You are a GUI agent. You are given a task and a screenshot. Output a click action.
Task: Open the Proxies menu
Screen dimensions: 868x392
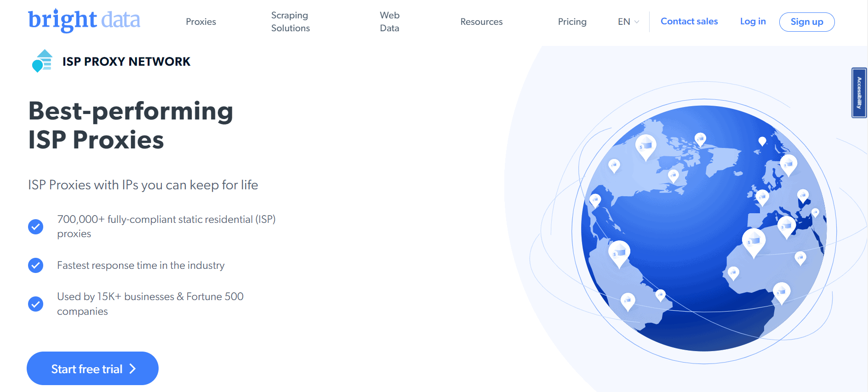(201, 22)
